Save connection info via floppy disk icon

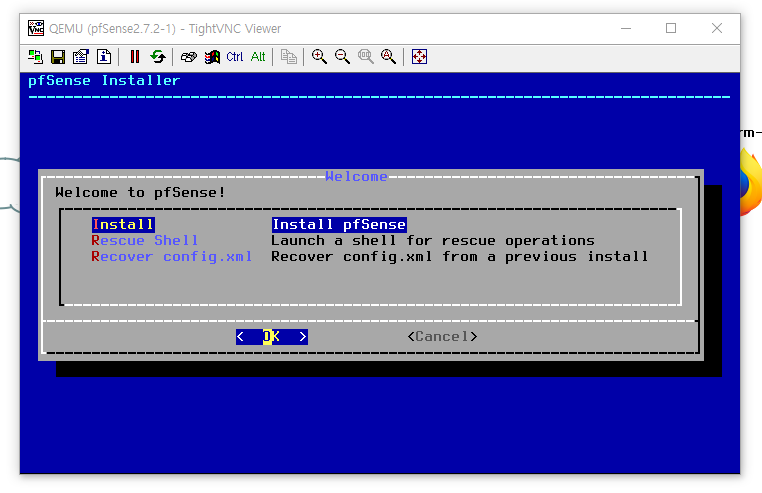[58, 57]
